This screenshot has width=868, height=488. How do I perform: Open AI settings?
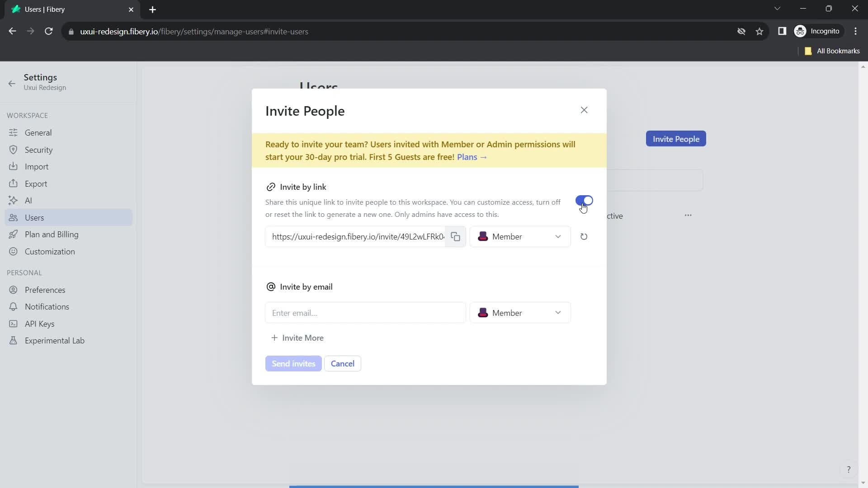(69, 201)
